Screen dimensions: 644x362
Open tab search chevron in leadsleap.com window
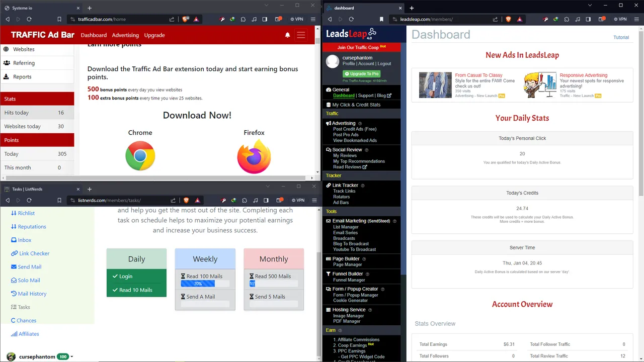click(590, 5)
